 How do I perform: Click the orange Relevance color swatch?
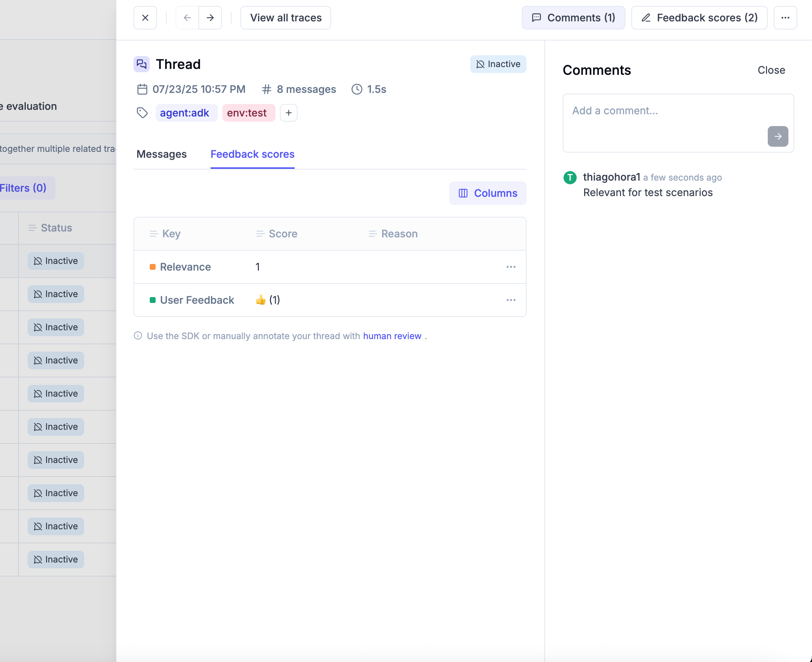[x=153, y=267]
